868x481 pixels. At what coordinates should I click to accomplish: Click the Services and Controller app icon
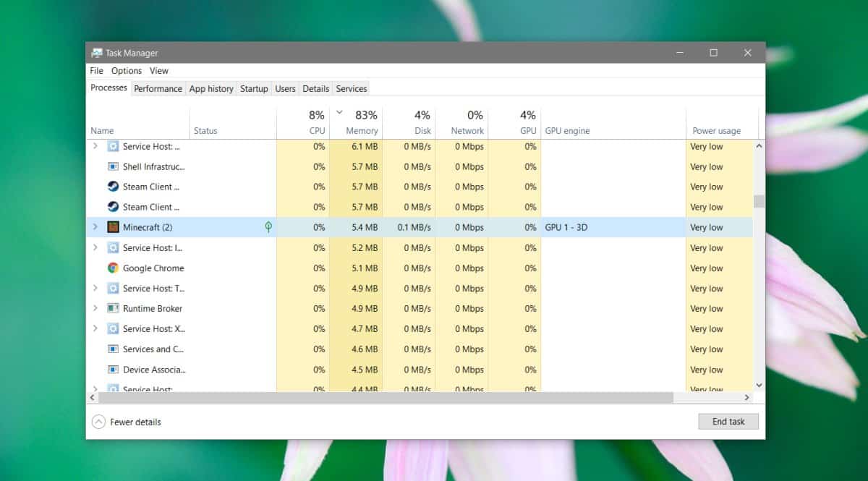tap(113, 349)
